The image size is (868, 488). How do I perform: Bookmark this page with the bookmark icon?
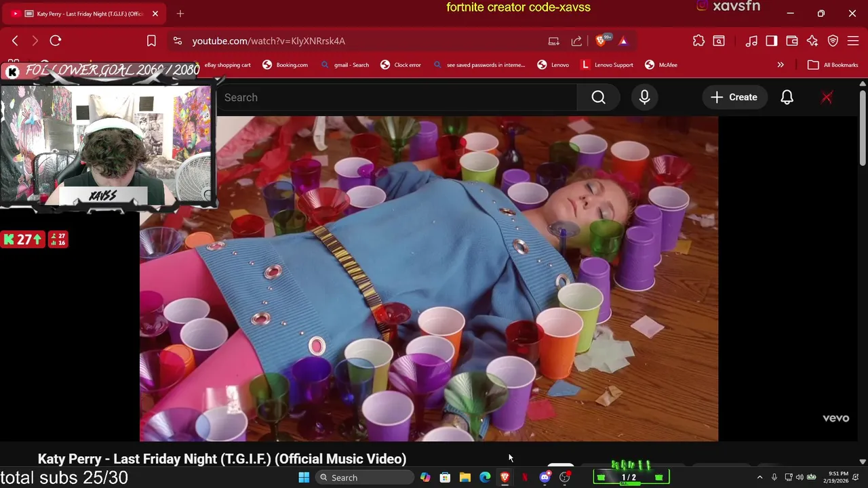pyautogui.click(x=151, y=41)
